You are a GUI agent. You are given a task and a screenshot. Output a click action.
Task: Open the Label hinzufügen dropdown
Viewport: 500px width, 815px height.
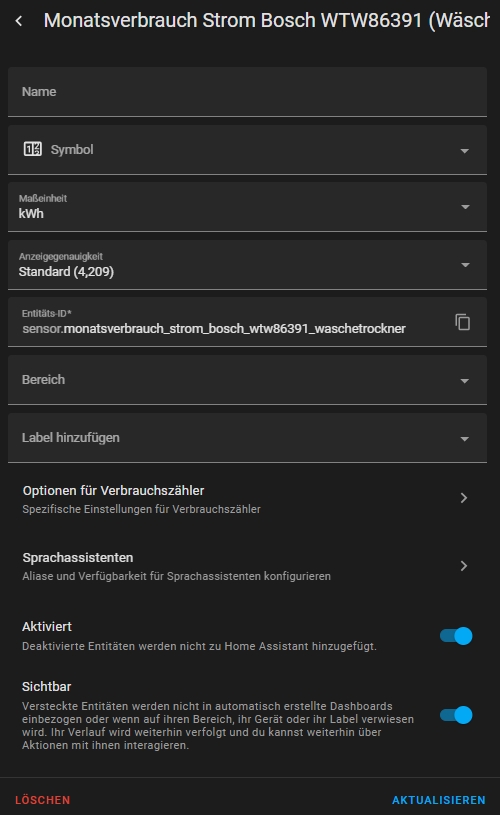point(247,438)
